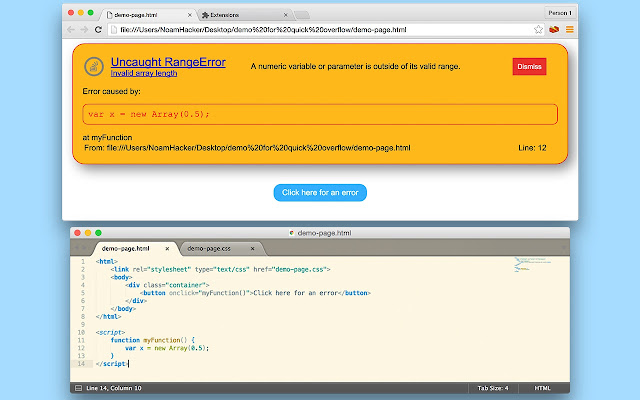Image resolution: width=640 pixels, height=400 pixels.
Task: Open the Tab Size: 4 selector
Action: pyautogui.click(x=493, y=388)
